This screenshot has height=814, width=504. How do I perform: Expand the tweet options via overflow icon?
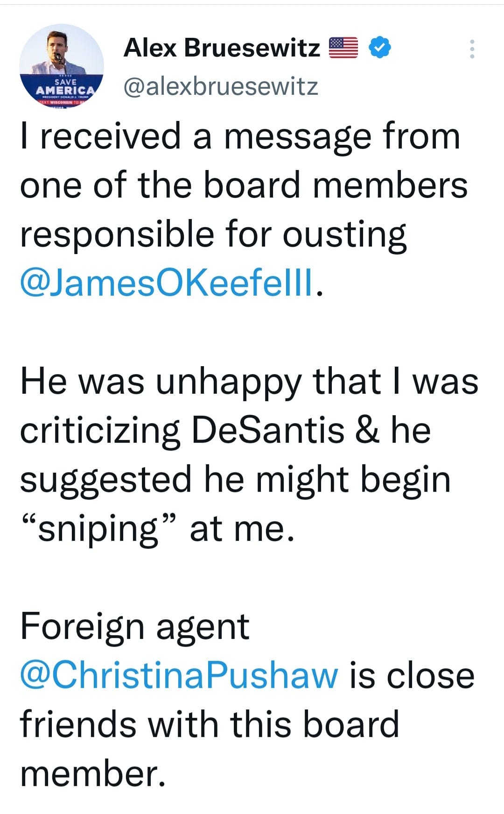pyautogui.click(x=473, y=48)
